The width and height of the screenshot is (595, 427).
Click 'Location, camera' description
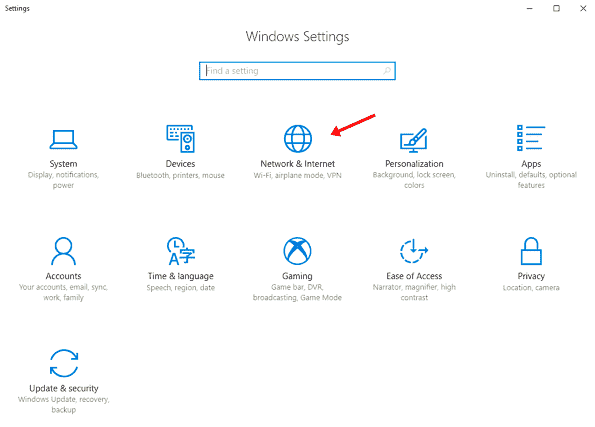[531, 288]
